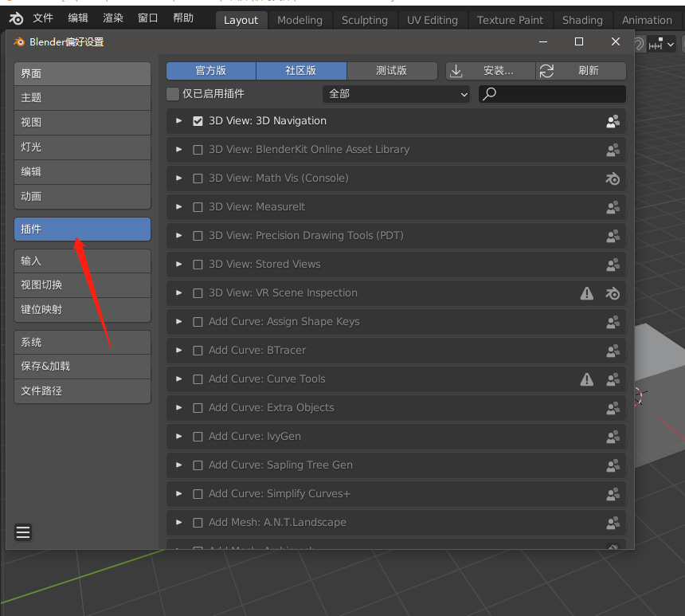
Task: Click the community icon on the Stored Views row
Action: tap(613, 265)
